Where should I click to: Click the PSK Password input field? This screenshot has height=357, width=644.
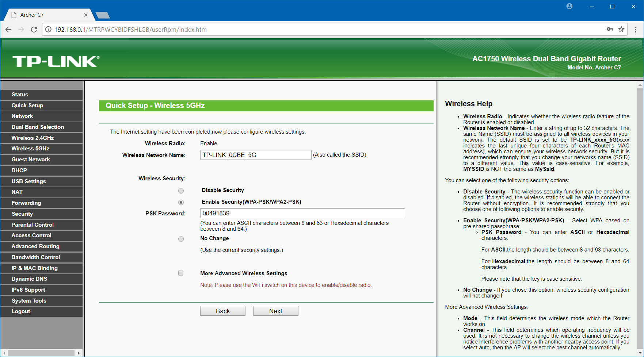click(302, 213)
